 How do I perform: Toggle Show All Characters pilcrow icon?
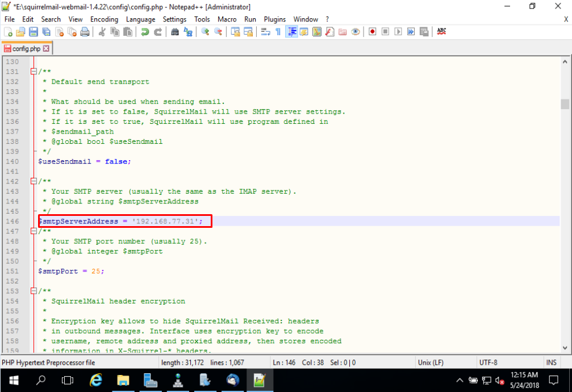click(278, 32)
